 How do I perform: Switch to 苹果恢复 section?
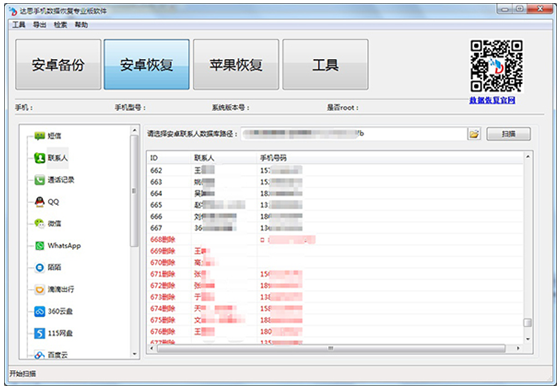[x=236, y=65]
